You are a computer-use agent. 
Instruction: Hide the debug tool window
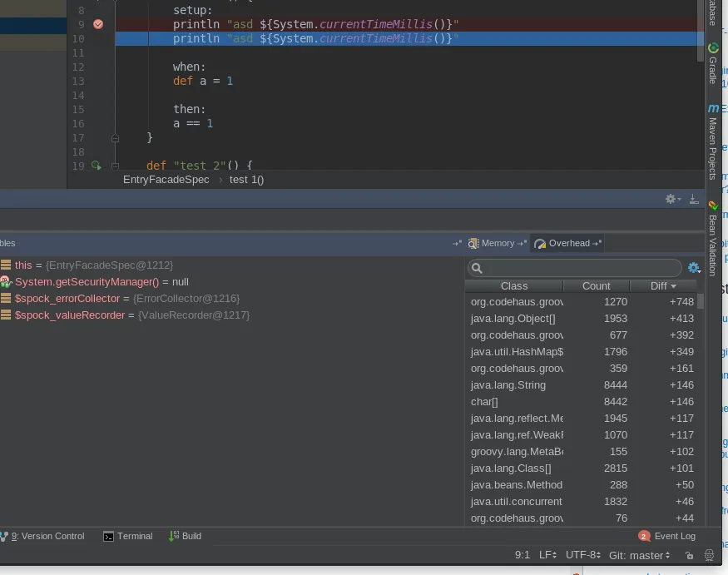694,199
